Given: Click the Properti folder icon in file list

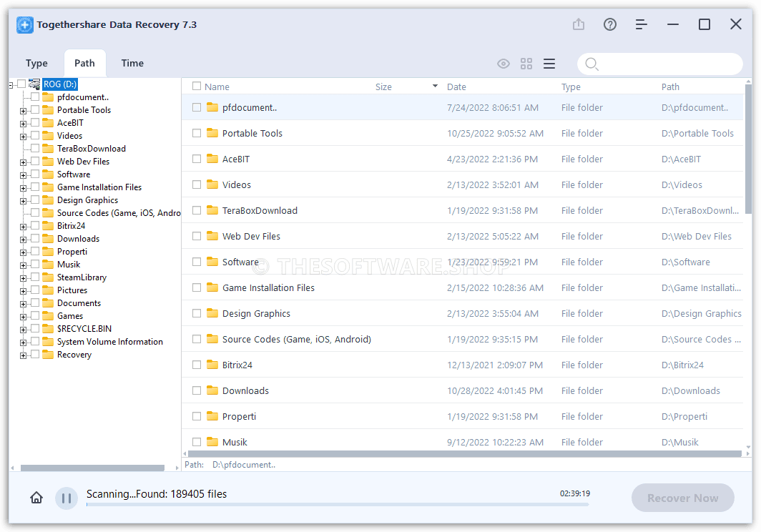Looking at the screenshot, I should tap(212, 416).
